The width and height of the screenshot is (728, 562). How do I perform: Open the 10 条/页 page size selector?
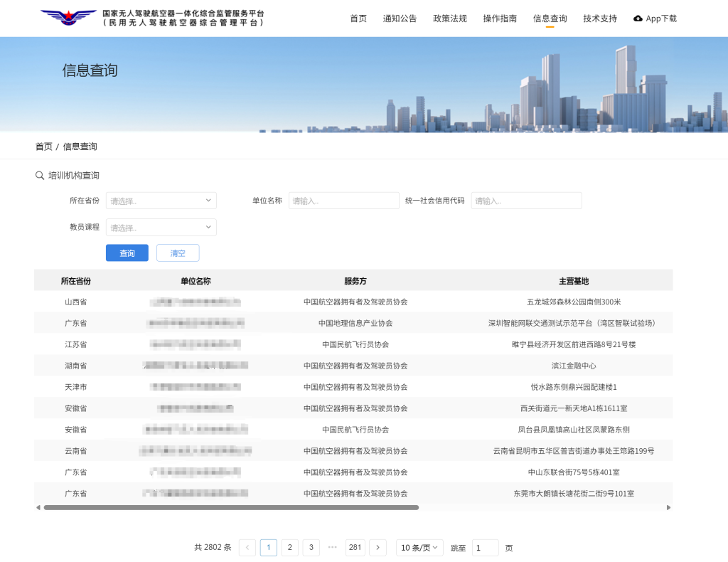419,548
